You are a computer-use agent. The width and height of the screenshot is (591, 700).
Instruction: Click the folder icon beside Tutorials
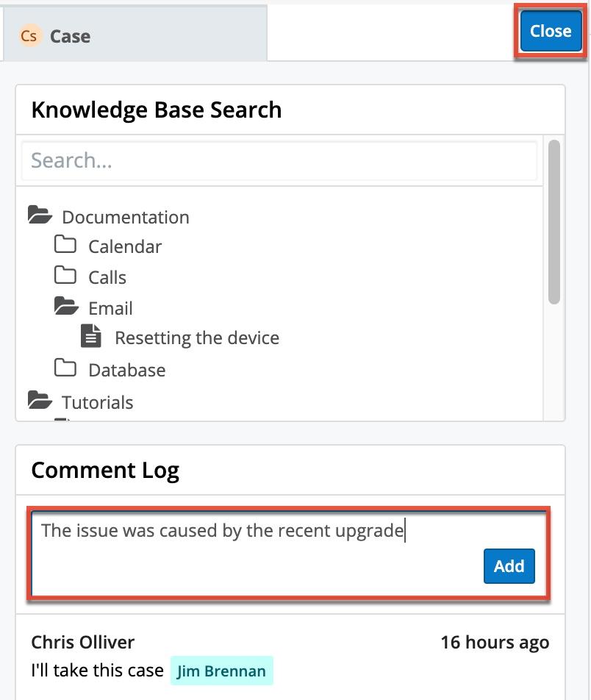pos(40,400)
